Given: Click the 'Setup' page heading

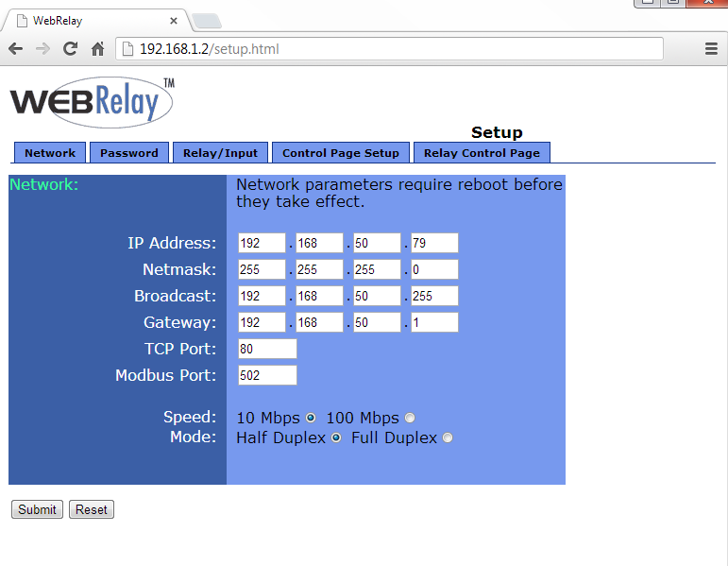Looking at the screenshot, I should 497,132.
